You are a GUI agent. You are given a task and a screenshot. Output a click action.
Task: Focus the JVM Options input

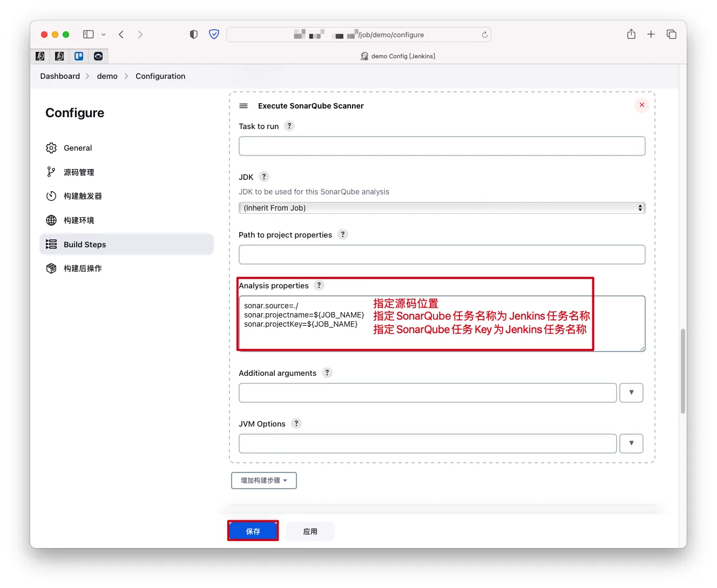click(x=428, y=443)
